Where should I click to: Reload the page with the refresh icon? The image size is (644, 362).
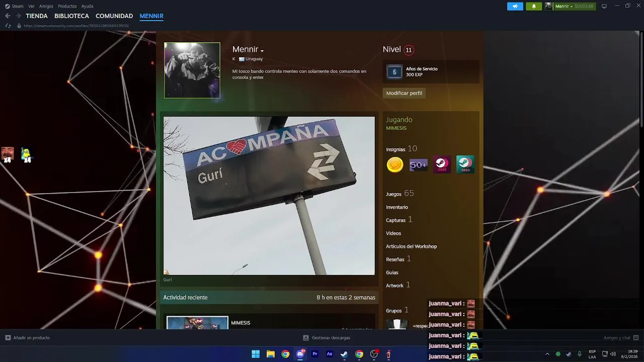[x=8, y=26]
